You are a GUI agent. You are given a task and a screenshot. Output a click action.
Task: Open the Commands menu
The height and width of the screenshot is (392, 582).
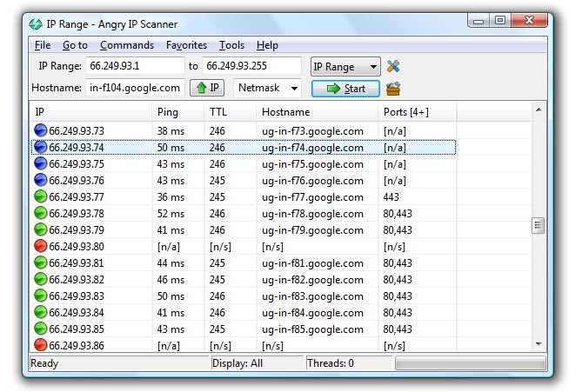[x=127, y=45]
